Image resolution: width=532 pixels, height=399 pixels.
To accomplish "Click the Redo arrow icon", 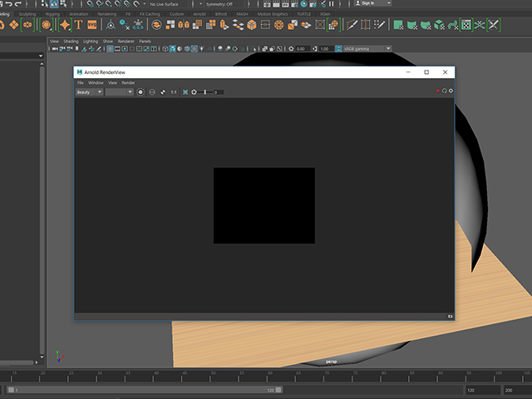I will (x=18, y=3).
